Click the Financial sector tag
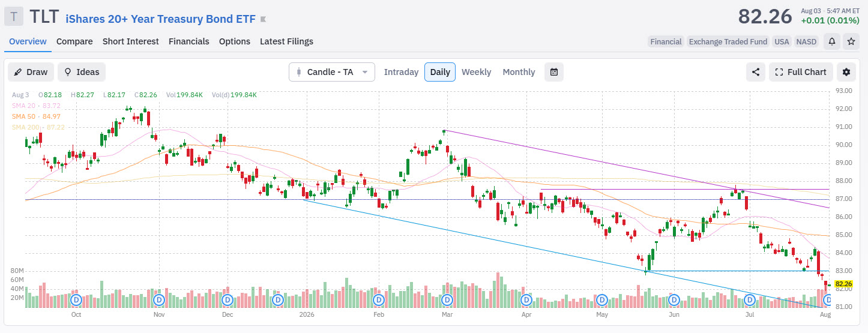This screenshot has height=333, width=868. tap(666, 41)
